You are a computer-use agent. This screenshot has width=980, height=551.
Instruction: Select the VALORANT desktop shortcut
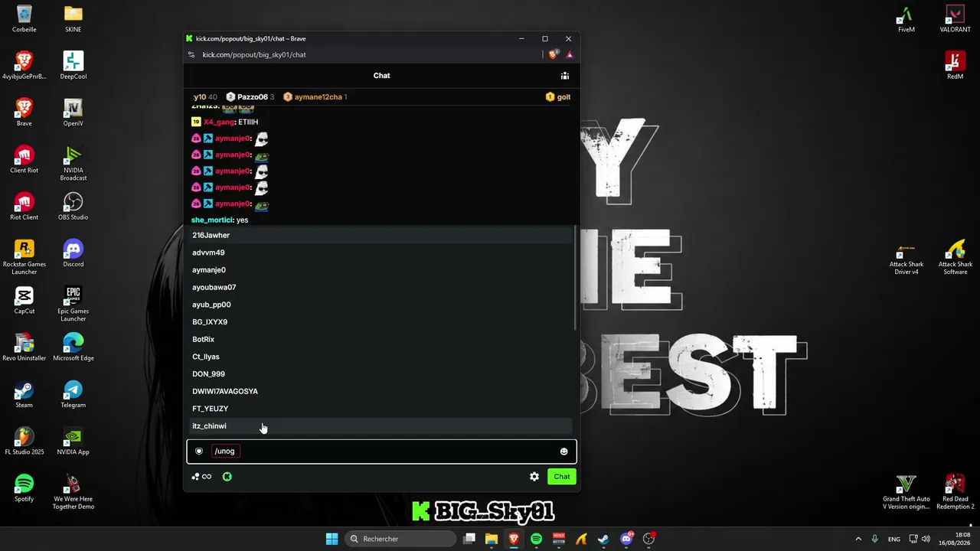point(955,20)
